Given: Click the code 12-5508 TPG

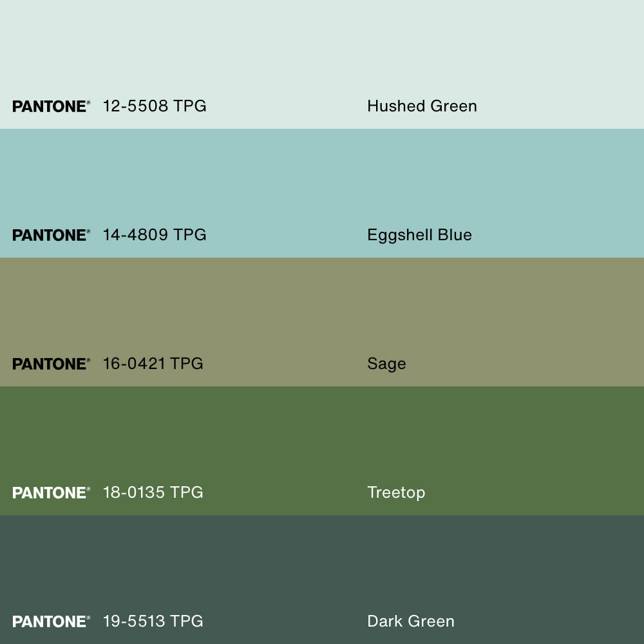Looking at the screenshot, I should [x=155, y=106].
